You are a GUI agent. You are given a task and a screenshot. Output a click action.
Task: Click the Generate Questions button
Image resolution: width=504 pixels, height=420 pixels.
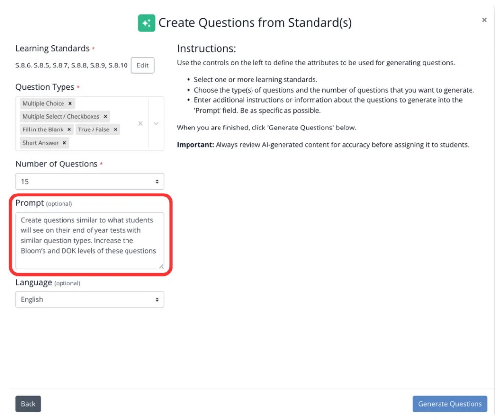449,404
